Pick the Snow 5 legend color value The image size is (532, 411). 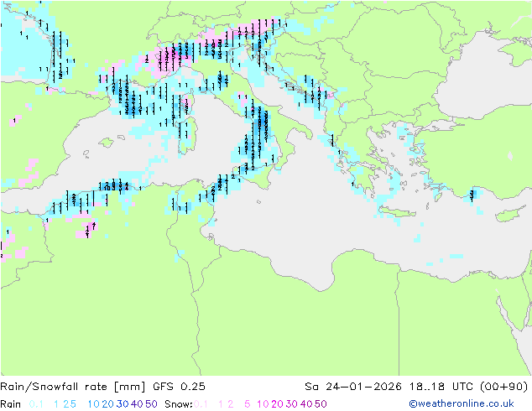(248, 404)
